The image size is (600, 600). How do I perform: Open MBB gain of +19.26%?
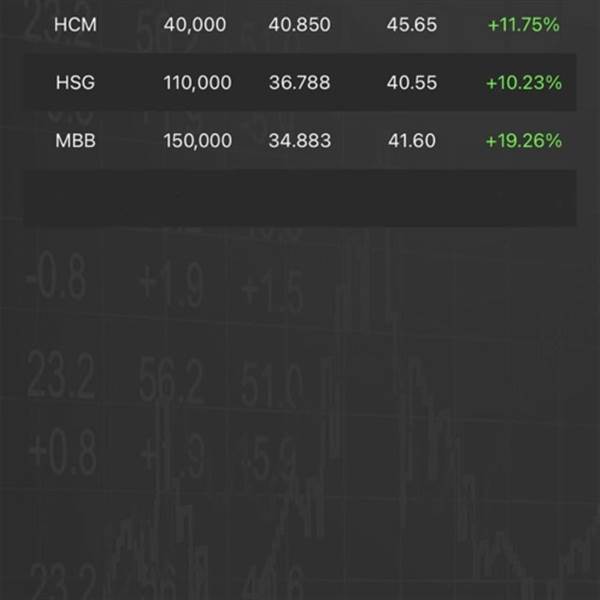[x=523, y=141]
